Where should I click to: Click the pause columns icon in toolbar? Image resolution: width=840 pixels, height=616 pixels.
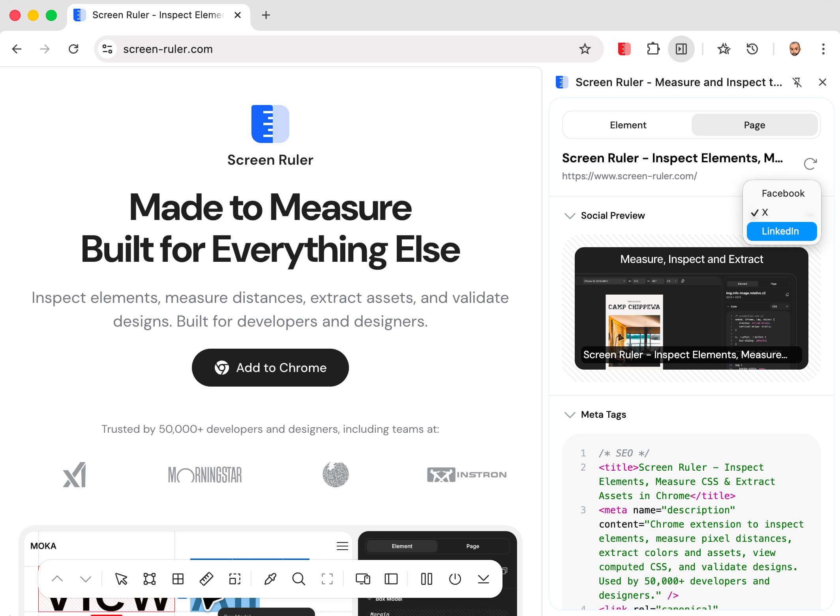coord(427,579)
